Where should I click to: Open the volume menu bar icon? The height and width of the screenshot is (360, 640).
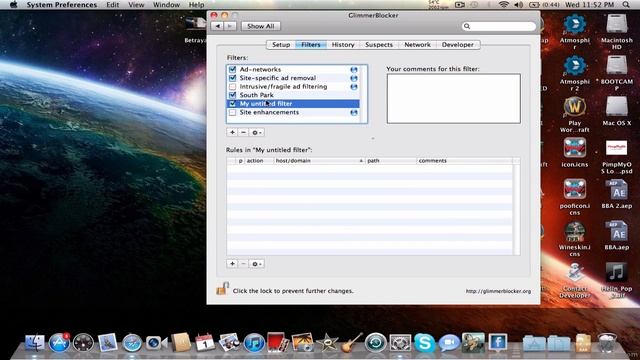coord(518,5)
